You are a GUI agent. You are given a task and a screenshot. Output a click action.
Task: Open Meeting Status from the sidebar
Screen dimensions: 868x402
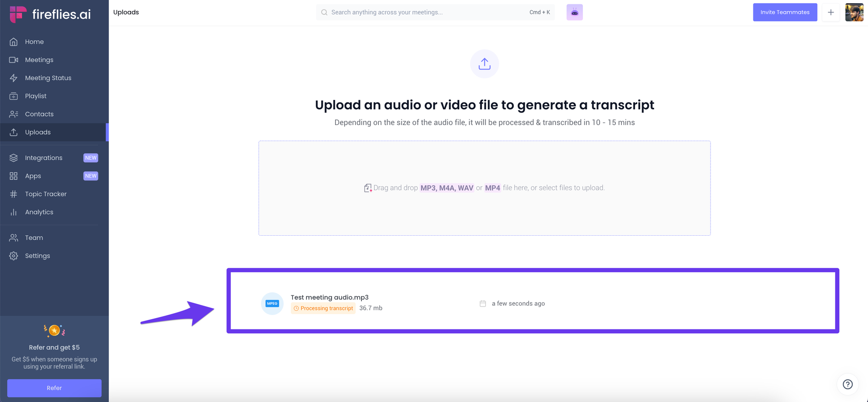point(48,78)
